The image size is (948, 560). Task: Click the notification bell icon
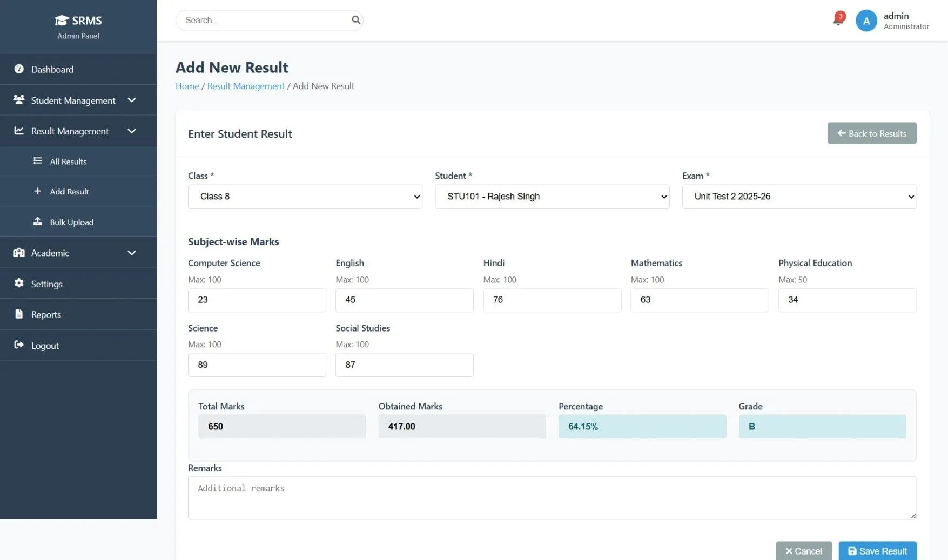point(837,20)
